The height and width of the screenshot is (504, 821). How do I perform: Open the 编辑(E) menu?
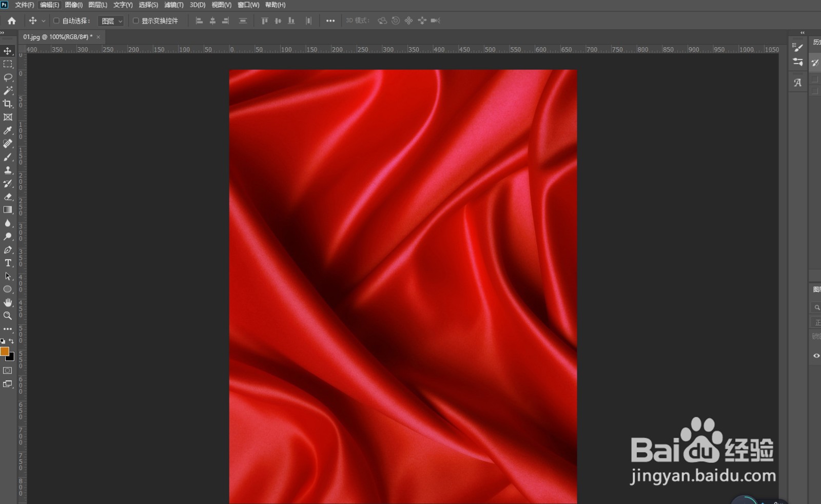[x=50, y=5]
